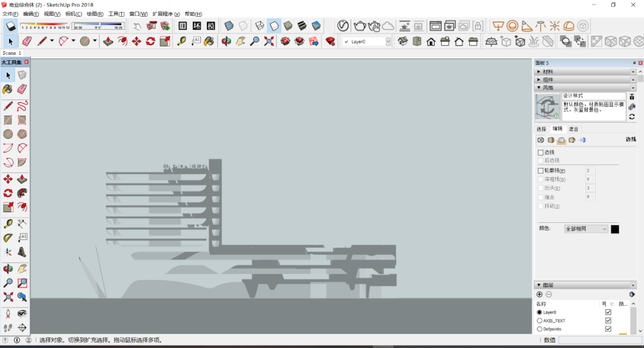
Task: Activate the Orbit tool in top toolbar
Action: pyautogui.click(x=226, y=41)
